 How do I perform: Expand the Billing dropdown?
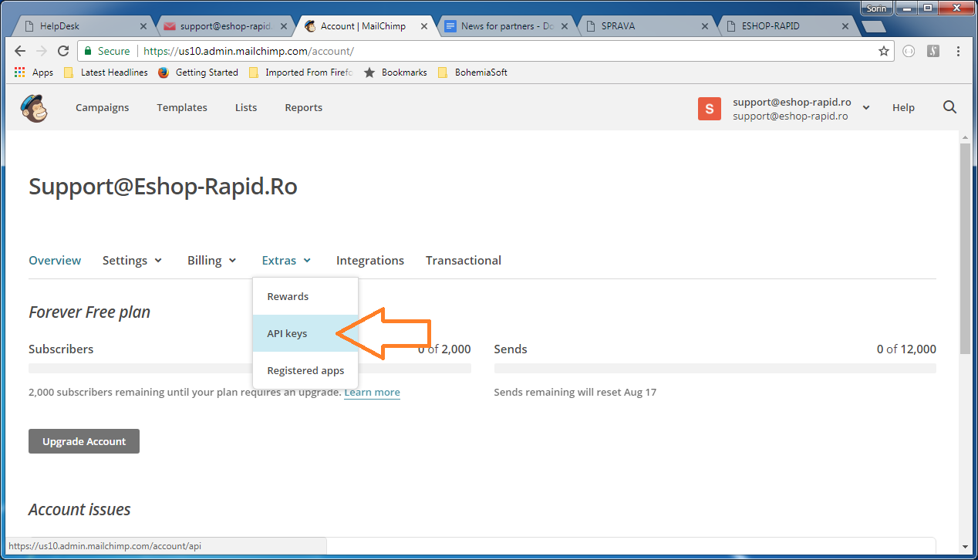tap(212, 261)
